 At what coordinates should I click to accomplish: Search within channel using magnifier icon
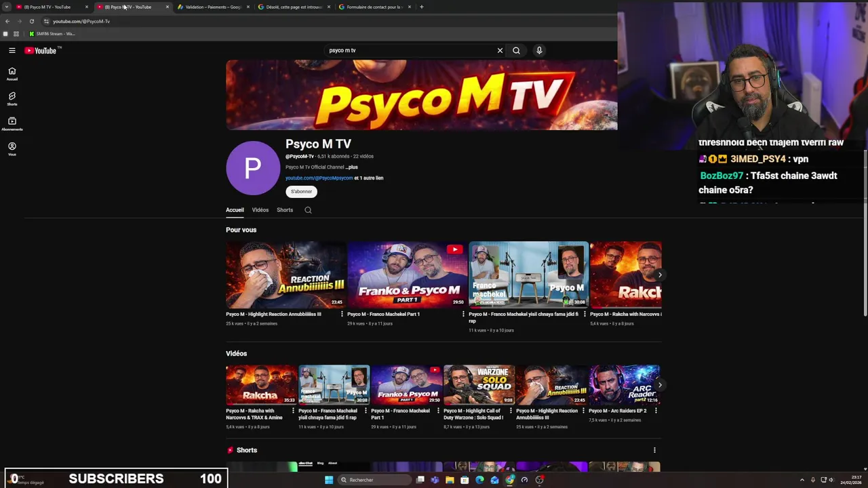click(x=308, y=210)
